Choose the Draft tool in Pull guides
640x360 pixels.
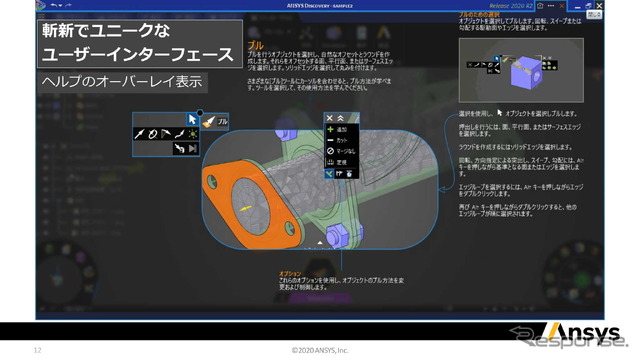coord(166,134)
